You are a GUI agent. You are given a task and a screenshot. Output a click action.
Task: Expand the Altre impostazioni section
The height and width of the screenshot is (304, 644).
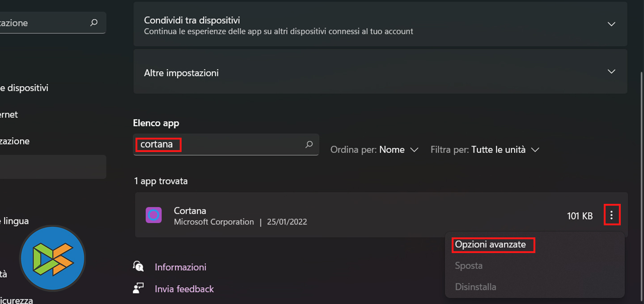(611, 72)
